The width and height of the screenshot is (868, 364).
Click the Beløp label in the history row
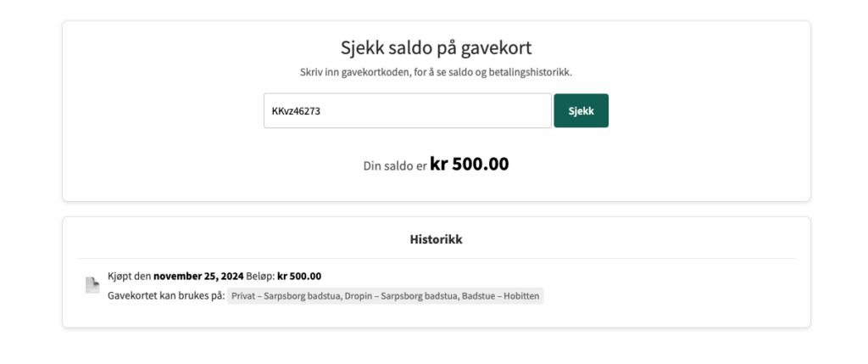point(260,276)
